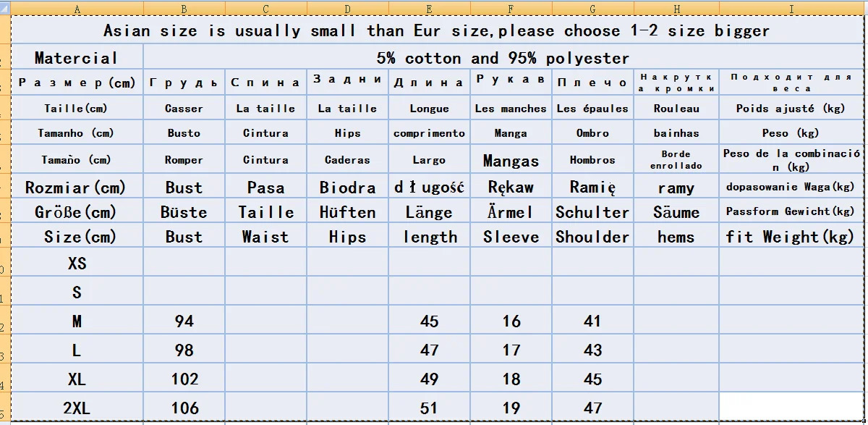
Task: Select column I header
Action: (x=791, y=9)
